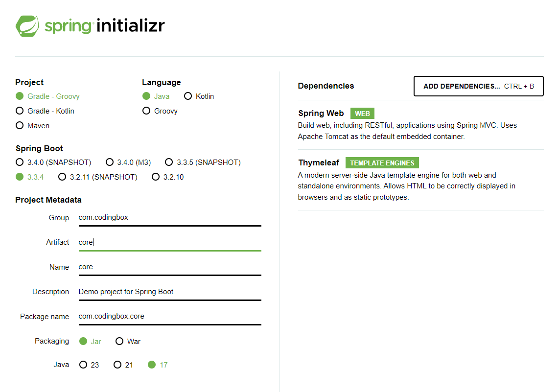Screen dimensions: 558x392
Task: Click the Spring leaf logo icon
Action: click(x=27, y=26)
